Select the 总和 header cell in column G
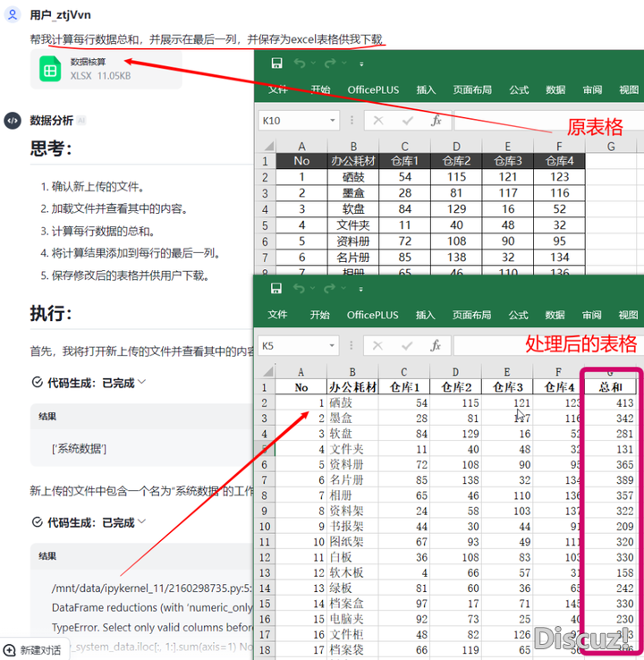Image resolution: width=644 pixels, height=660 pixels. coord(611,387)
